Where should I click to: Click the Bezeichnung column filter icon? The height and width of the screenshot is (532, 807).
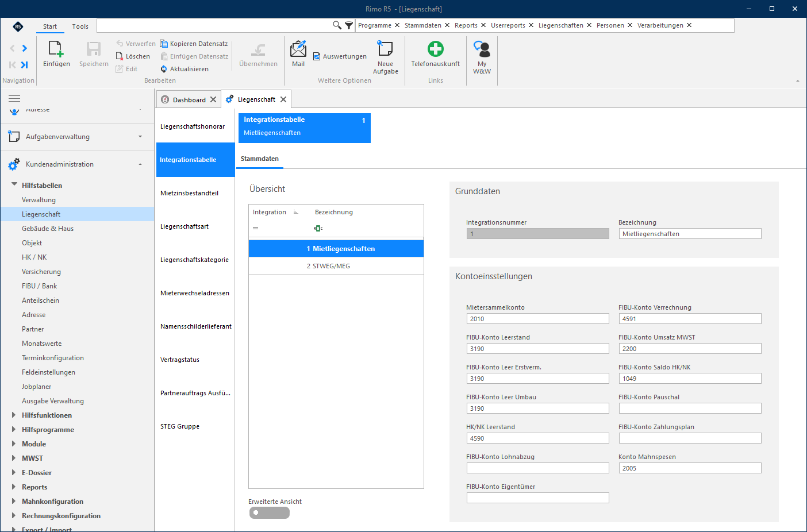pyautogui.click(x=318, y=228)
